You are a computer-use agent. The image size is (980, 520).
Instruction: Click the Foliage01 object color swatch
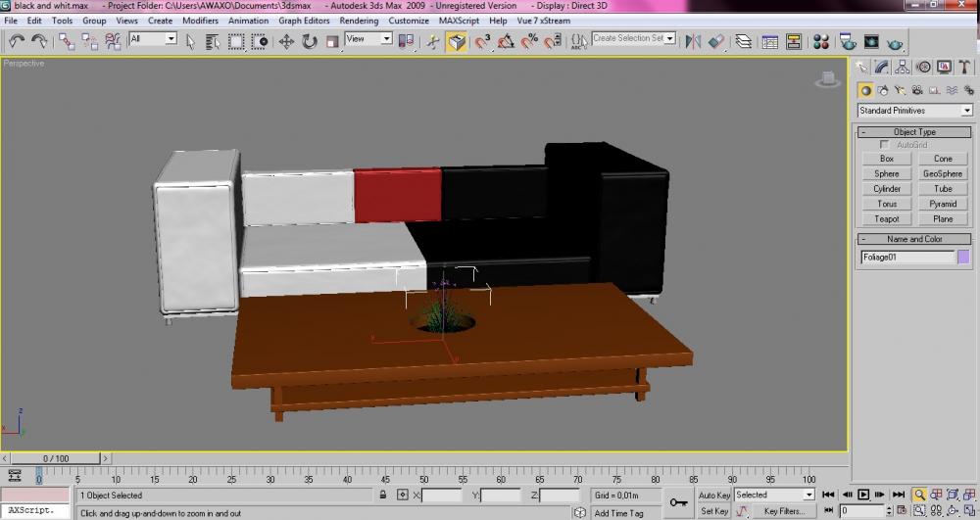964,258
